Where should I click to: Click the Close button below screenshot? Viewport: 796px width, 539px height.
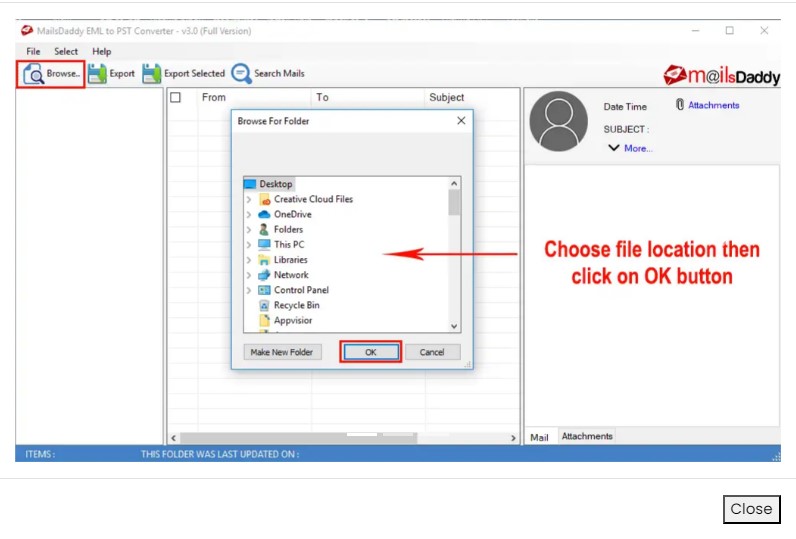(751, 509)
